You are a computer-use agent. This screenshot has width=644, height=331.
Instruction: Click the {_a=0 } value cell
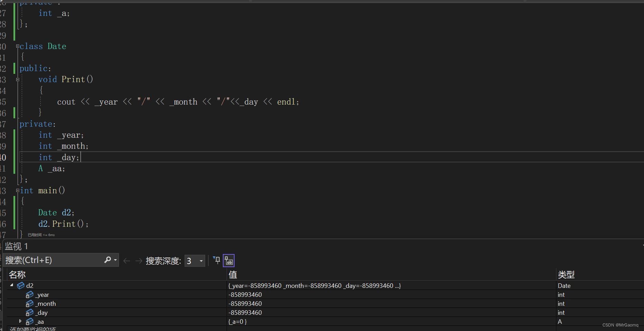(x=237, y=322)
